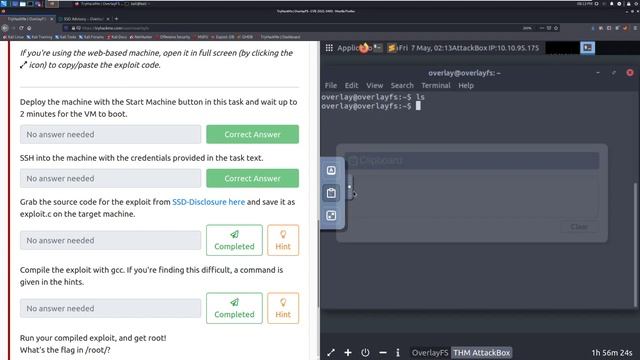
Task: Reload the page with the refresh icon
Action: pyautogui.click(x=21, y=28)
